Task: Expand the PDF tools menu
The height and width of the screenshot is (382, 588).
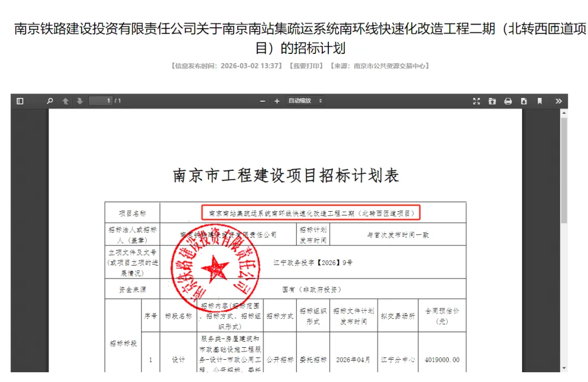Action: tap(559, 101)
